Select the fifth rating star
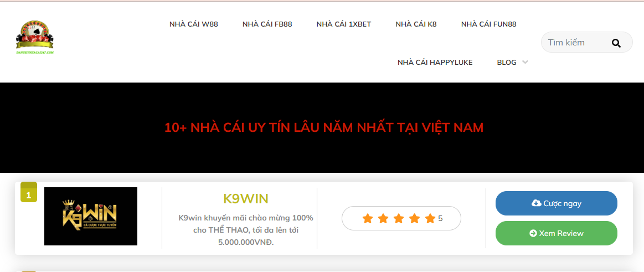 430,219
